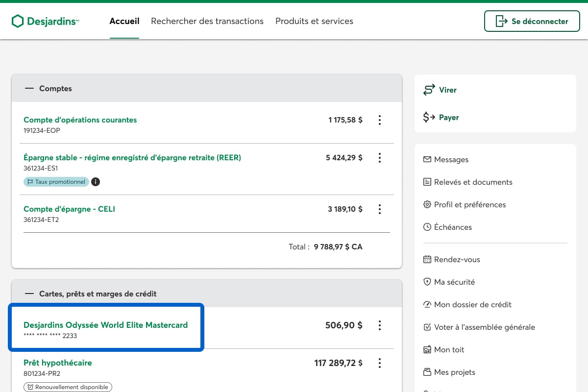
Task: Open options for Odyssée World Elite Mastercard
Action: pos(379,325)
